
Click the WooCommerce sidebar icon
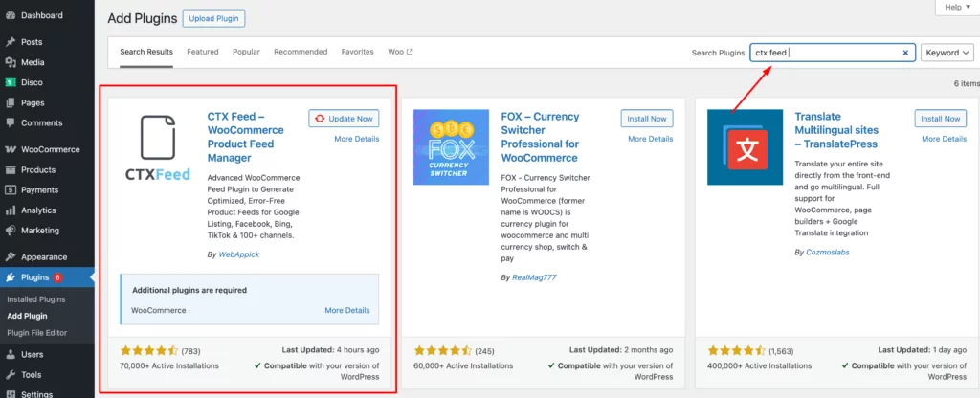10,149
